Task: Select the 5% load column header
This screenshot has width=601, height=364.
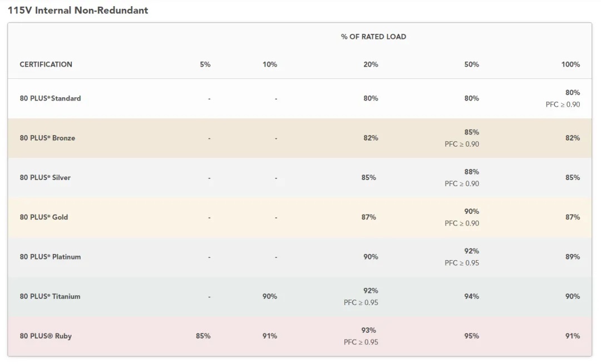Action: click(x=205, y=64)
